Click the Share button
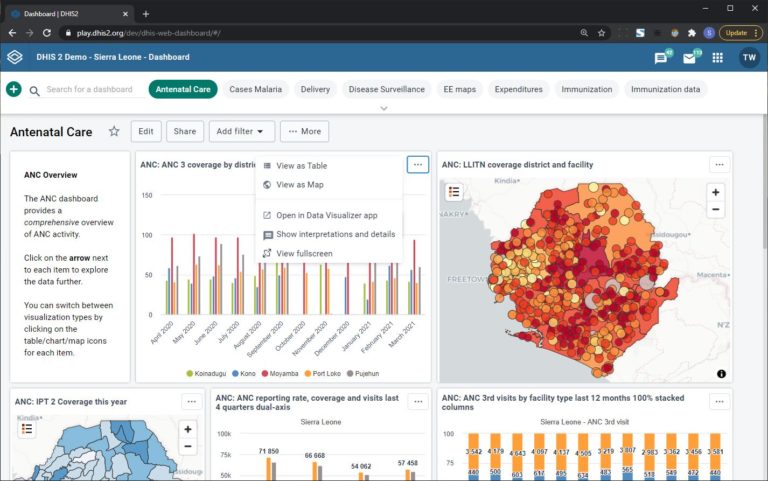Screen dimensions: 768x481 (x=184, y=131)
